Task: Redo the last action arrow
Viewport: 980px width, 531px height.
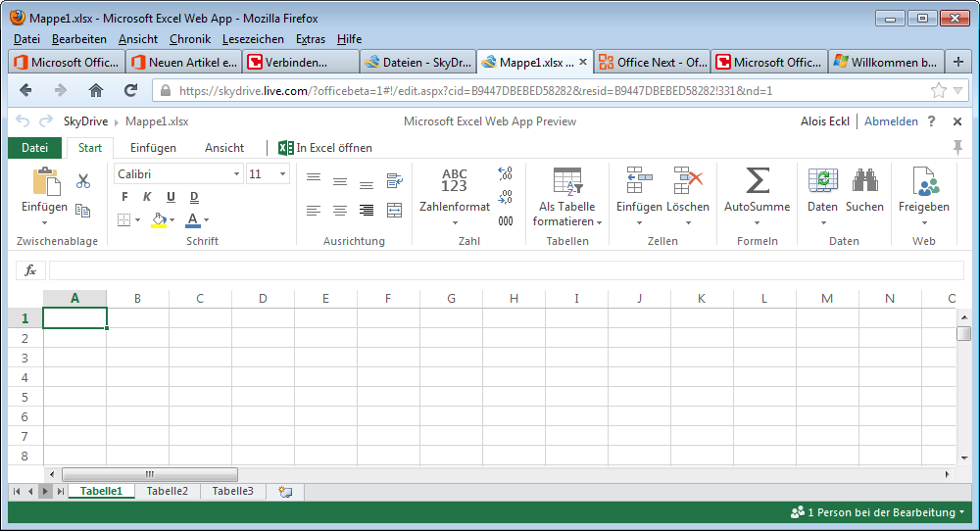Action: pyautogui.click(x=46, y=121)
